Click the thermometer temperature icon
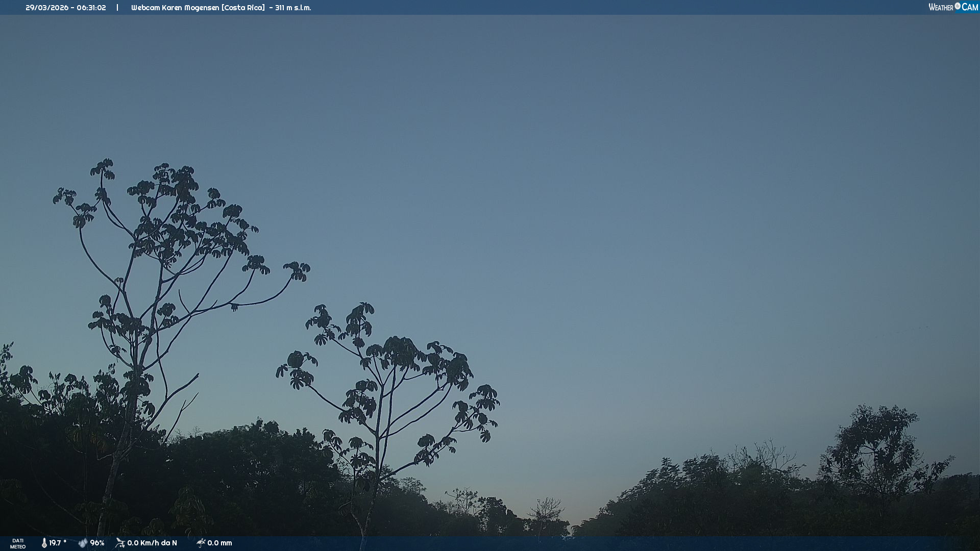 [x=44, y=543]
